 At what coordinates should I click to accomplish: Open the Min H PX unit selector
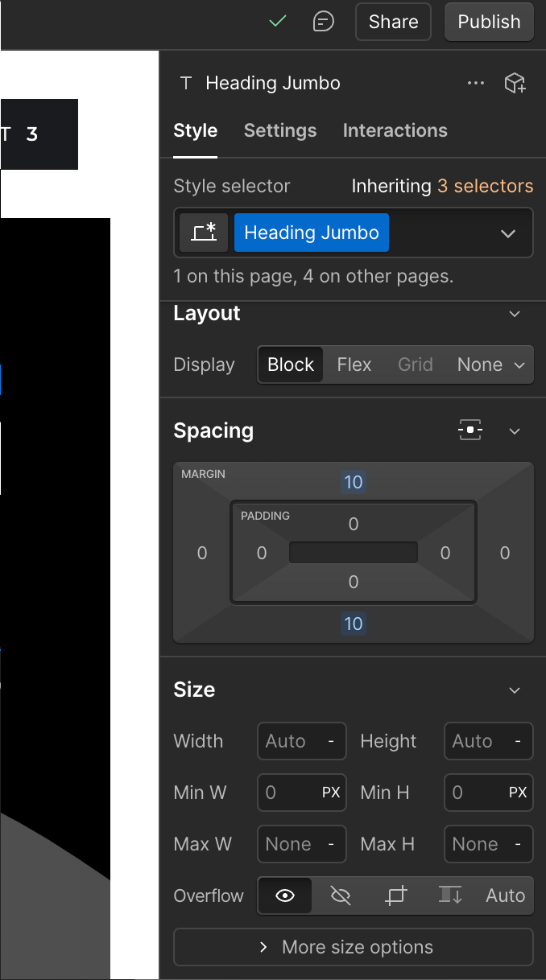pos(518,793)
